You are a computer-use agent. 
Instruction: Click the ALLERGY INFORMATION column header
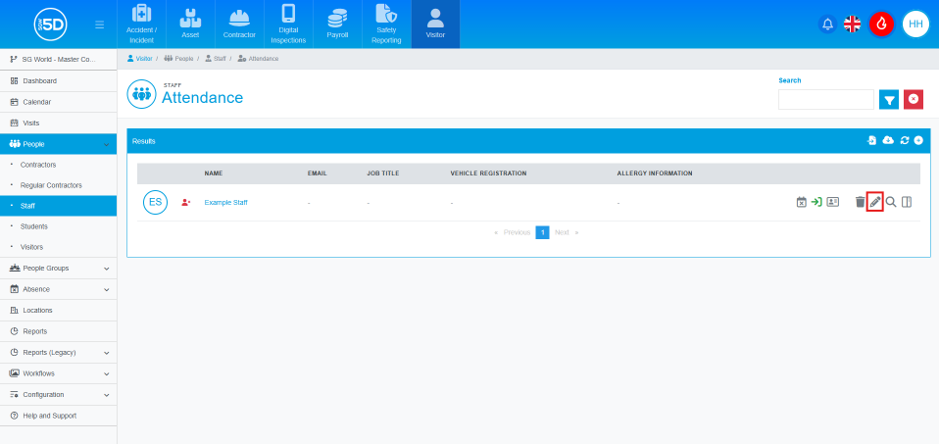pos(655,174)
